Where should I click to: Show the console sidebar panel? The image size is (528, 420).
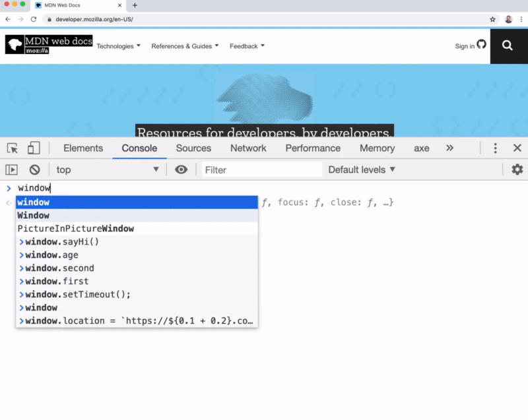[x=12, y=169]
